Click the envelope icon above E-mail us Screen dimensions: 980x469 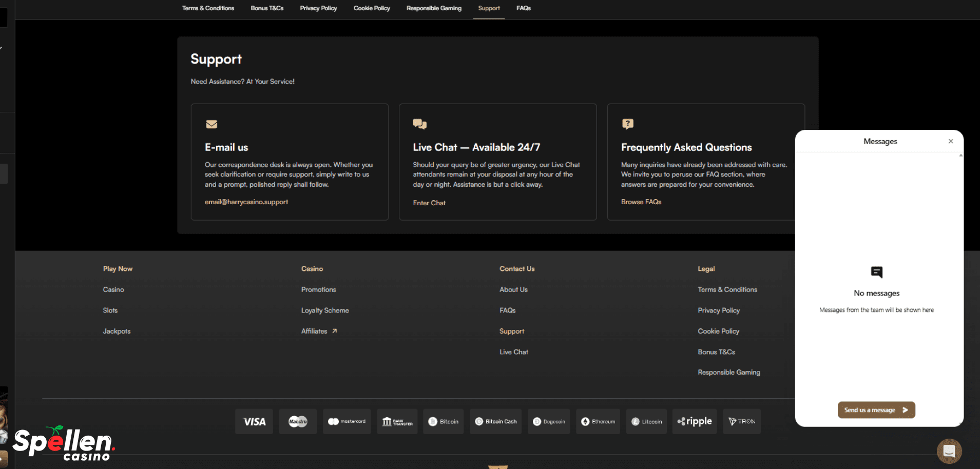(x=212, y=124)
